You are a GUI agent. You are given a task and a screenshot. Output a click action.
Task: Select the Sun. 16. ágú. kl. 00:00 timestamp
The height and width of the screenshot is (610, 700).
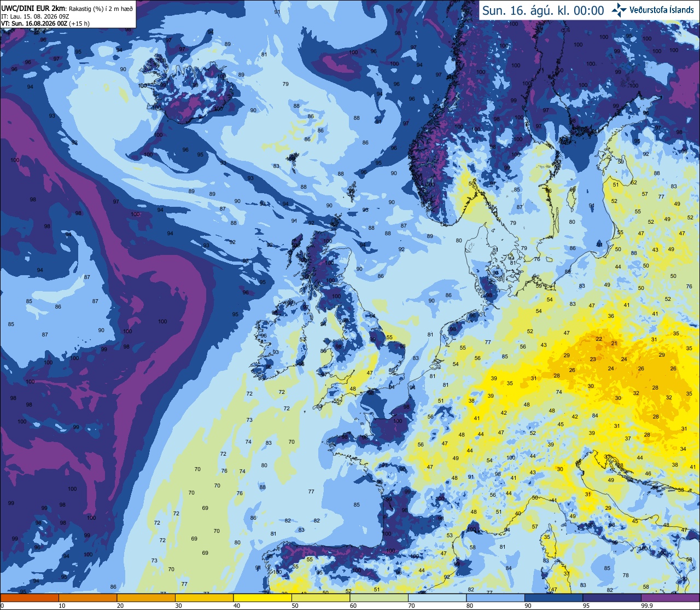point(543,10)
